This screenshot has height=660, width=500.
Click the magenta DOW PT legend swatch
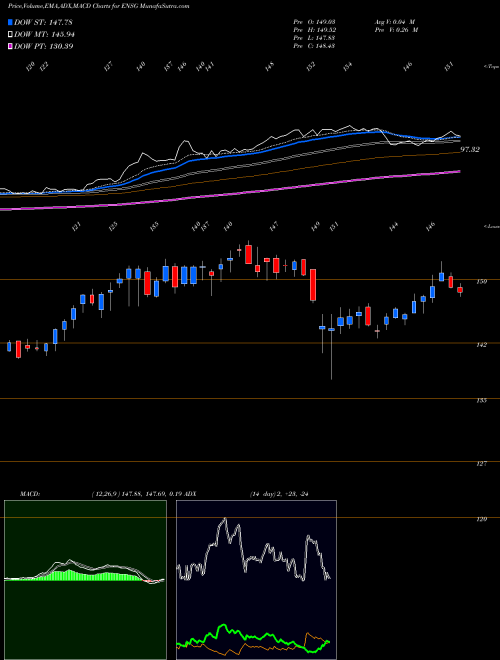click(10, 46)
